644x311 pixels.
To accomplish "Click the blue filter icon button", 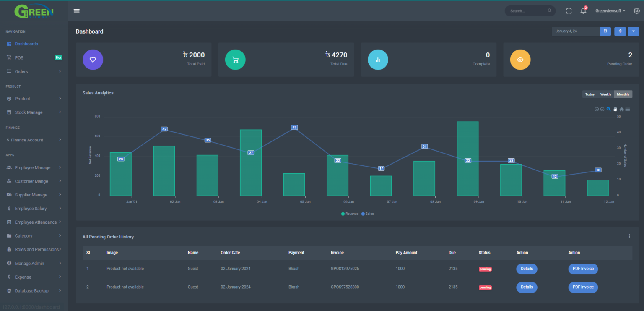I will point(633,31).
